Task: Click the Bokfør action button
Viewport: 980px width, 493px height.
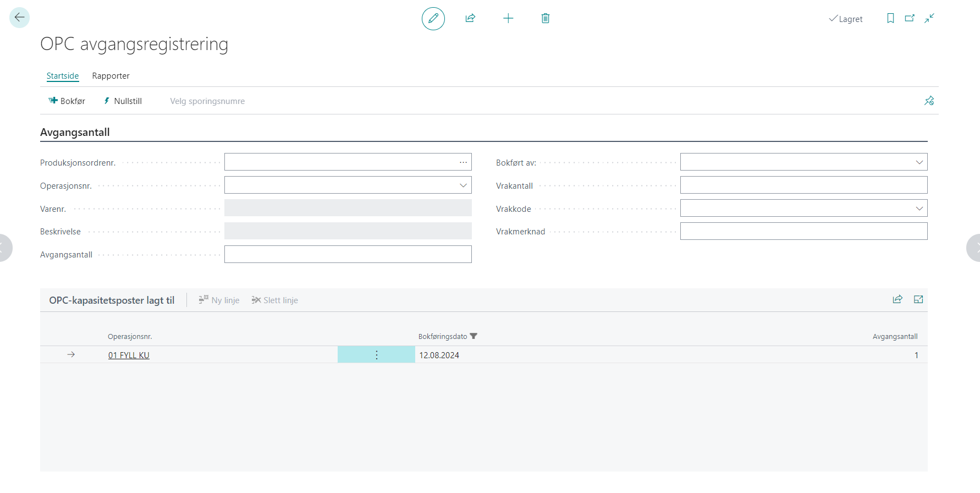Action: (x=67, y=101)
